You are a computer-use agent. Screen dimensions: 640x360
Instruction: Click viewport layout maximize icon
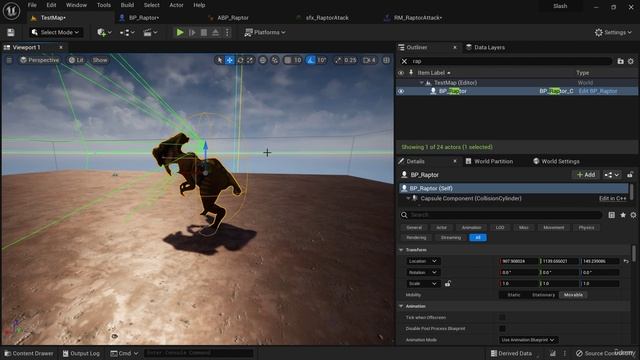click(386, 60)
